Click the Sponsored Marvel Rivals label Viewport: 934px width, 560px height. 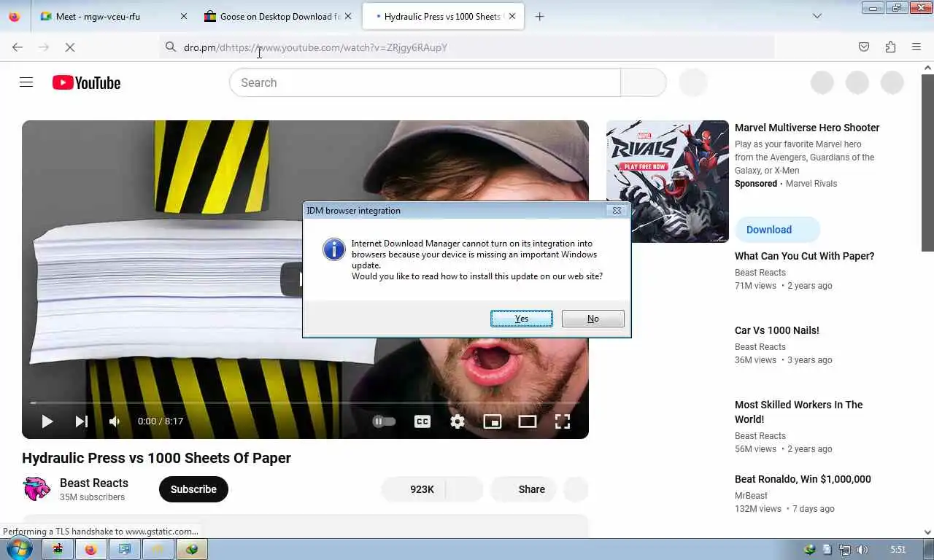point(786,184)
